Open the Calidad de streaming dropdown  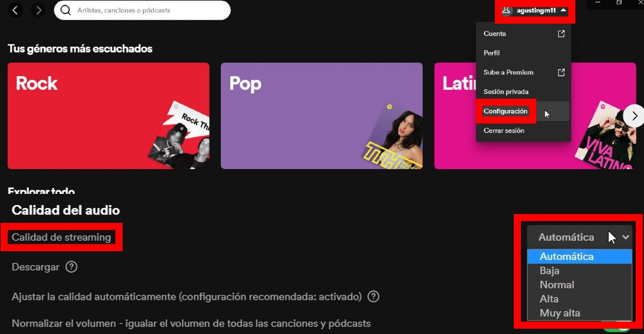pyautogui.click(x=579, y=237)
